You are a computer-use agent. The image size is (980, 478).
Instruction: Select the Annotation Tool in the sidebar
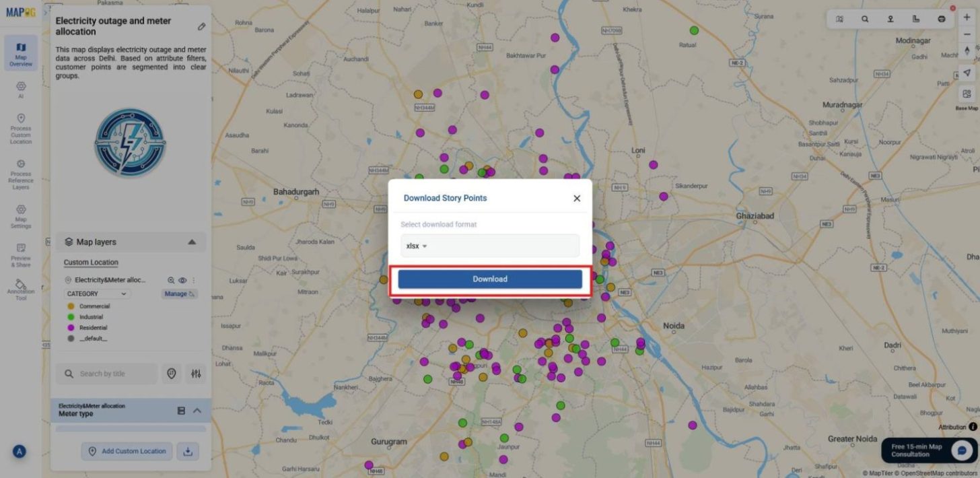[x=20, y=288]
